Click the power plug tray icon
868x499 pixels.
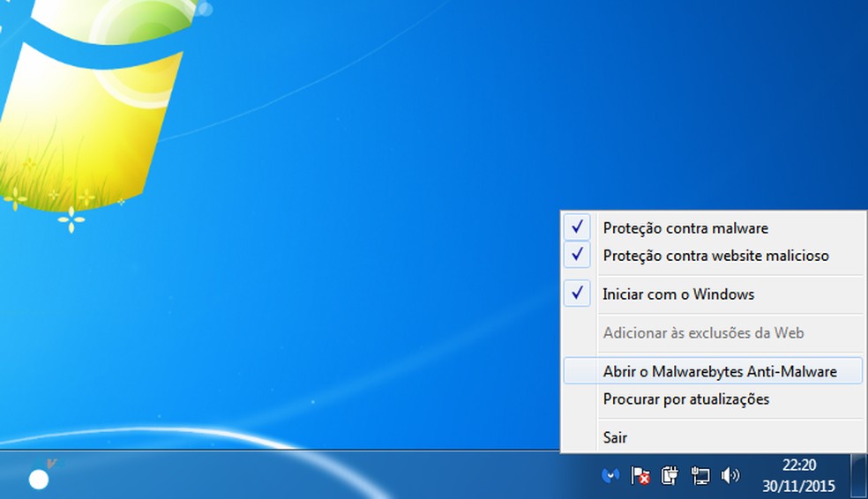(x=670, y=475)
